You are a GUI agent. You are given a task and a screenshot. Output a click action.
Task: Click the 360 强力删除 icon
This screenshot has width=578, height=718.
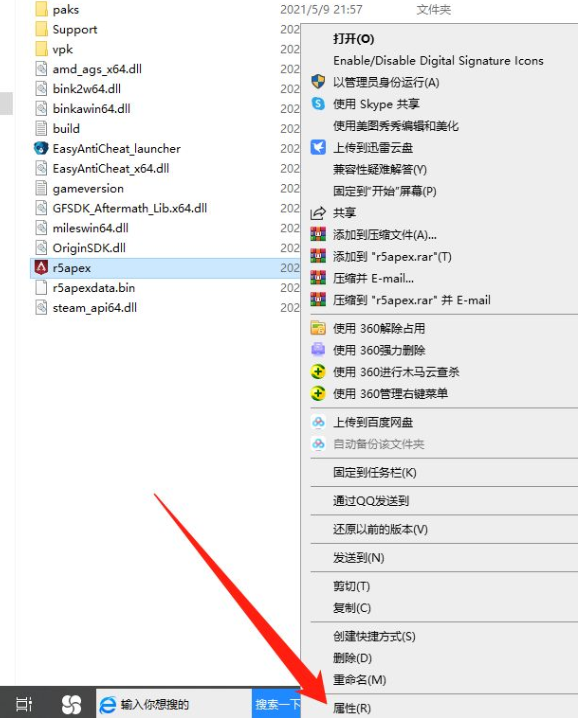point(318,350)
